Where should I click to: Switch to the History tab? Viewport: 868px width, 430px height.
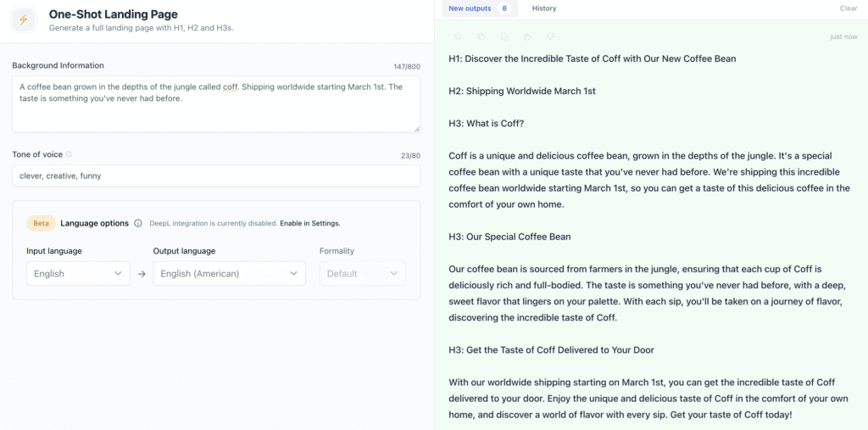(544, 8)
